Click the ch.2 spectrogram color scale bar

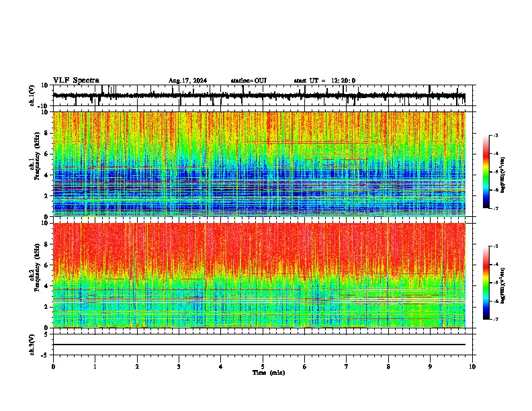486,283
